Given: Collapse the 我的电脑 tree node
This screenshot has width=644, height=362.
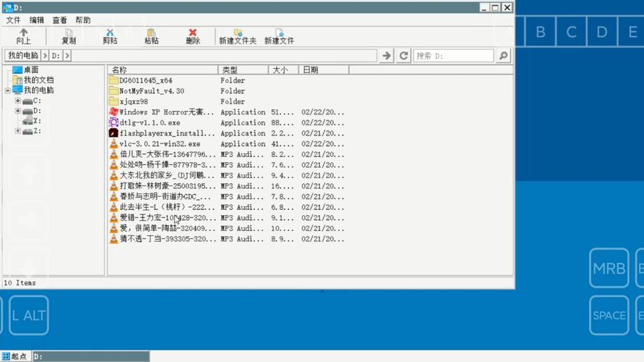Looking at the screenshot, I should (x=8, y=90).
